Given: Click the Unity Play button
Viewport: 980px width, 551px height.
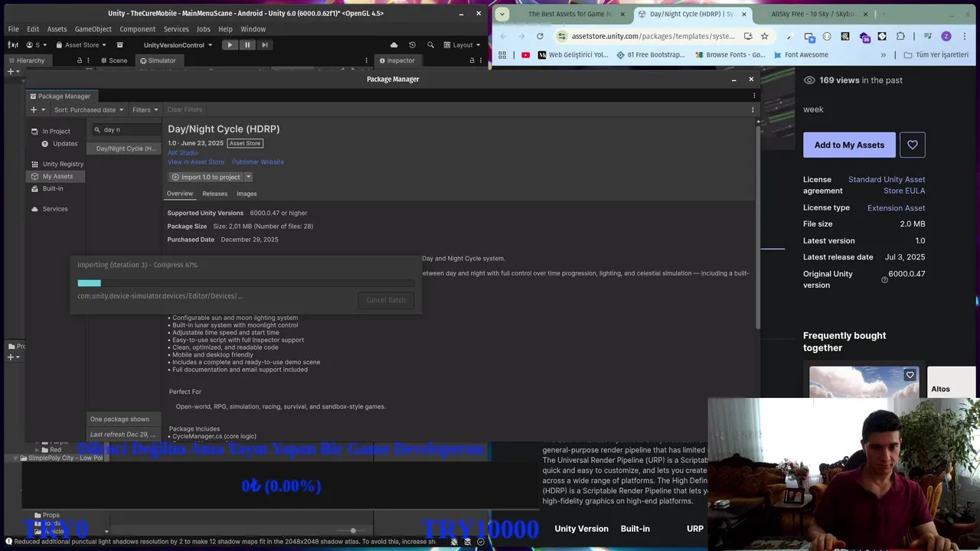Looking at the screenshot, I should point(230,45).
